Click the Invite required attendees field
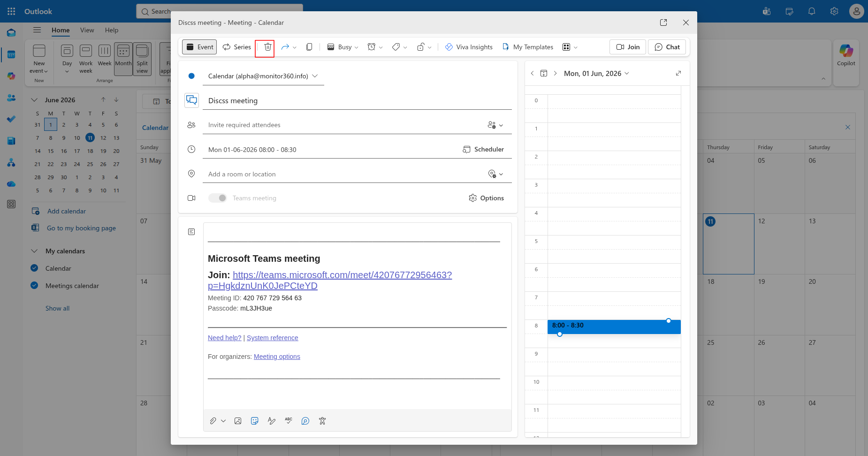This screenshot has width=868, height=456. click(x=345, y=125)
